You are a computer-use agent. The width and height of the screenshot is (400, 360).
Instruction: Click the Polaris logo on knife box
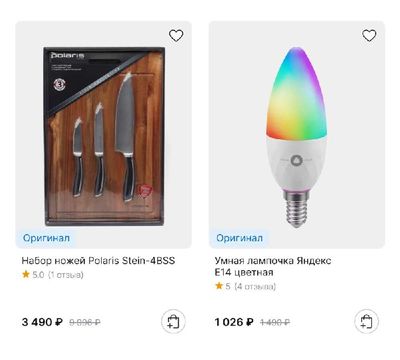(x=67, y=55)
